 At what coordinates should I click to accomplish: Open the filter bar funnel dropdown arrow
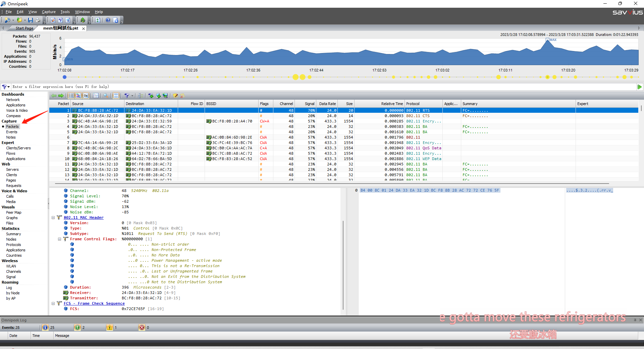coord(8,87)
